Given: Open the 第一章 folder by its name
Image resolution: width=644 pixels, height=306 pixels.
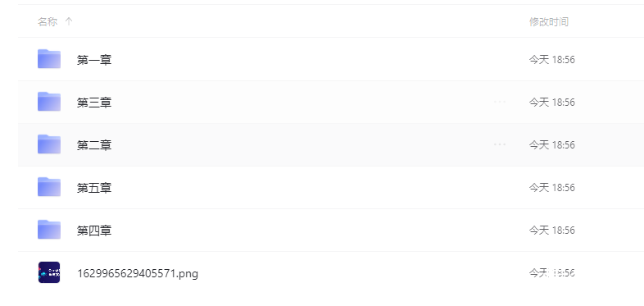Looking at the screenshot, I should pos(94,60).
